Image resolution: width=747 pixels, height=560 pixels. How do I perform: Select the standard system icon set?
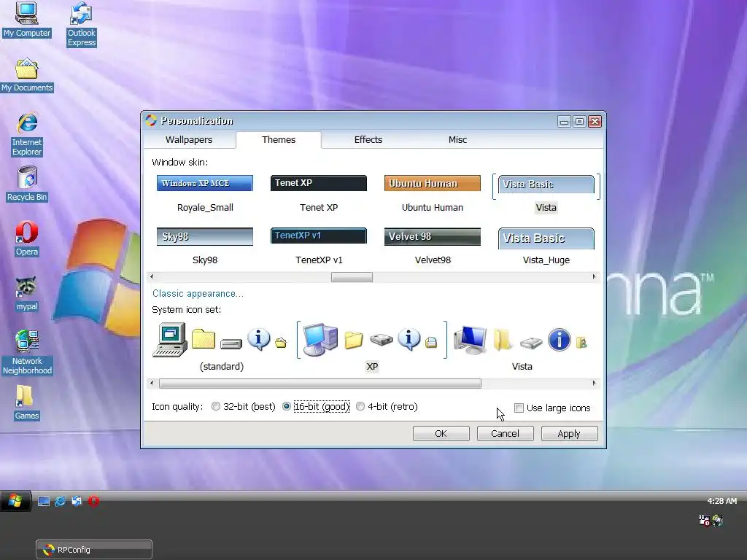tap(222, 346)
